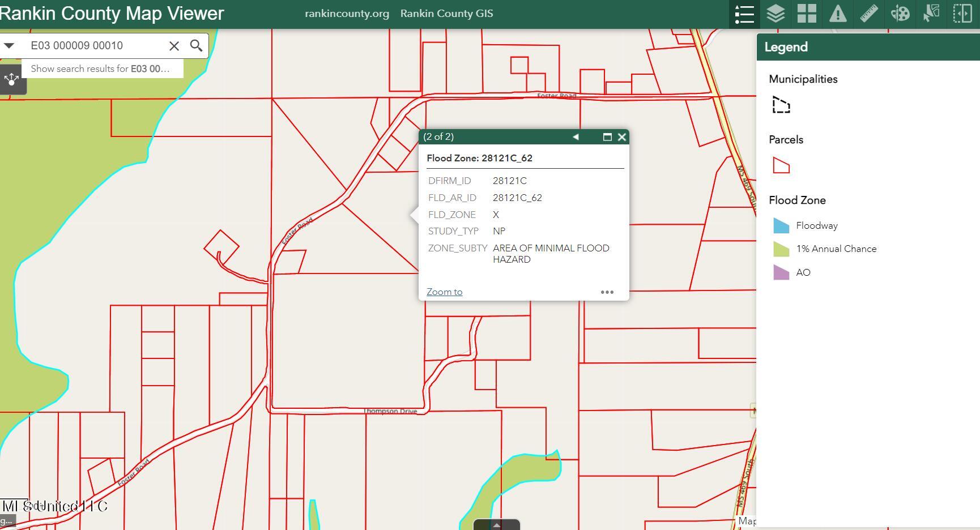Show the previous feature in the popup
Screen dimensions: 980x530
coord(576,137)
